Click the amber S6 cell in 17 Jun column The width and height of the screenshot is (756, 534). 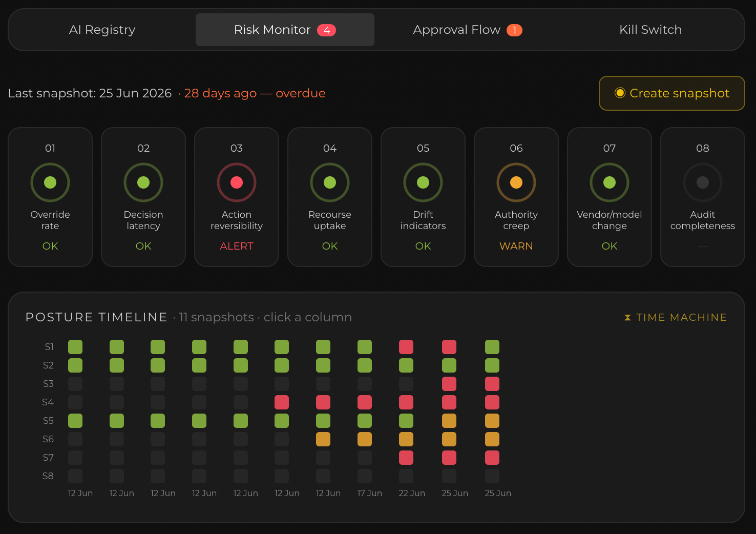pos(365,439)
